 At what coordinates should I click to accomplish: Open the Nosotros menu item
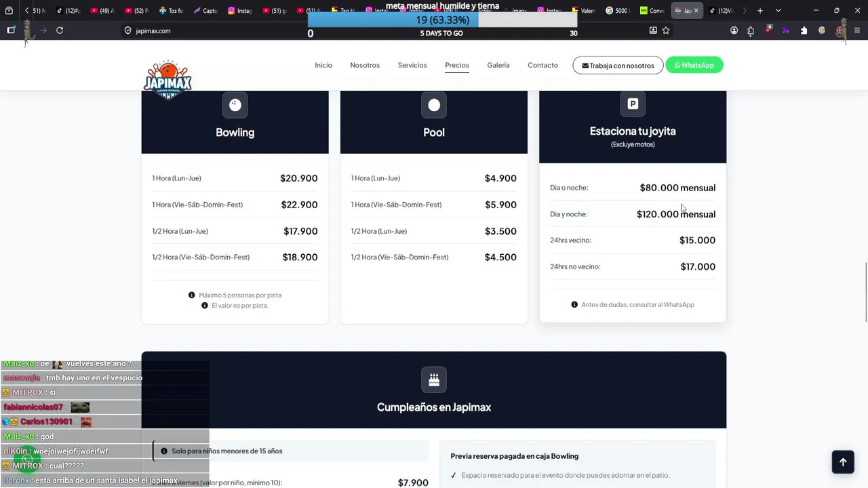(x=365, y=65)
